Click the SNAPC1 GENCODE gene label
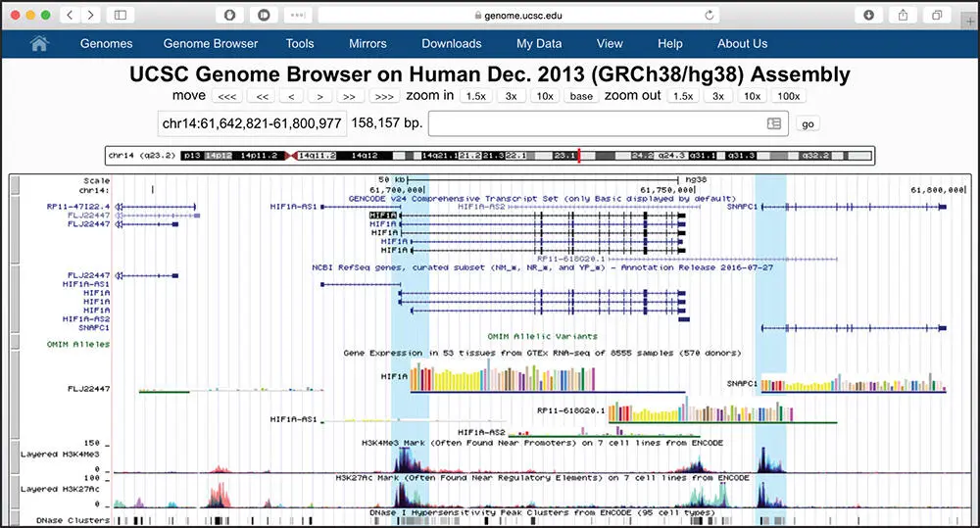Viewport: 980px width, 528px height. pyautogui.click(x=742, y=207)
